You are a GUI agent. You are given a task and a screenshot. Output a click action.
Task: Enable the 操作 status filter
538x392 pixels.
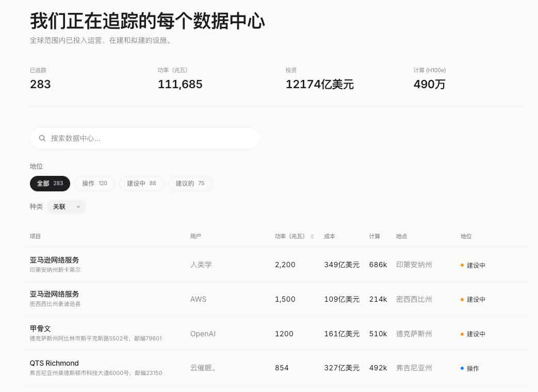(94, 183)
